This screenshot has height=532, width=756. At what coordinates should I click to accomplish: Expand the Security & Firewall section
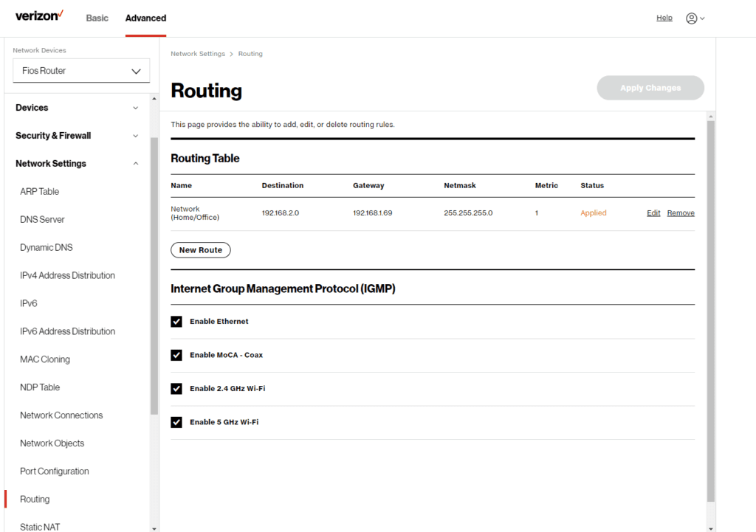77,136
